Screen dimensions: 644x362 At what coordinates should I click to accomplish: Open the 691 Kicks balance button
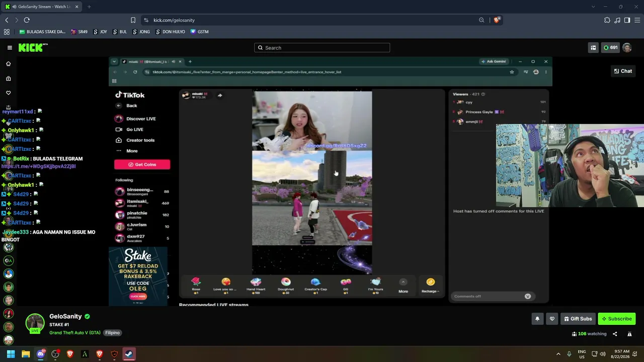coord(610,48)
